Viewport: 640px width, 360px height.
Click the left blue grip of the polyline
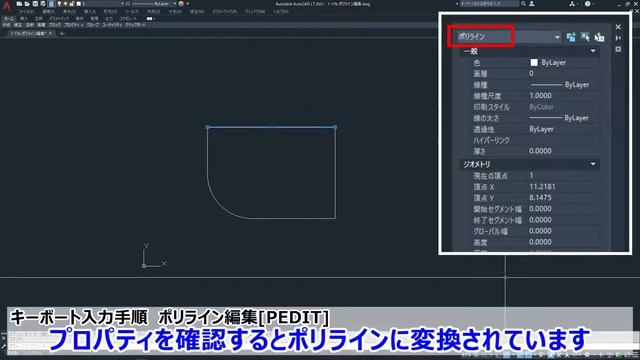(x=207, y=127)
